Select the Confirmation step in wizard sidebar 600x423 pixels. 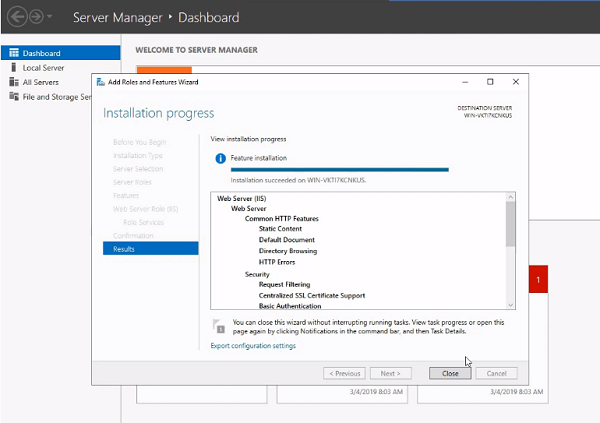coord(133,235)
